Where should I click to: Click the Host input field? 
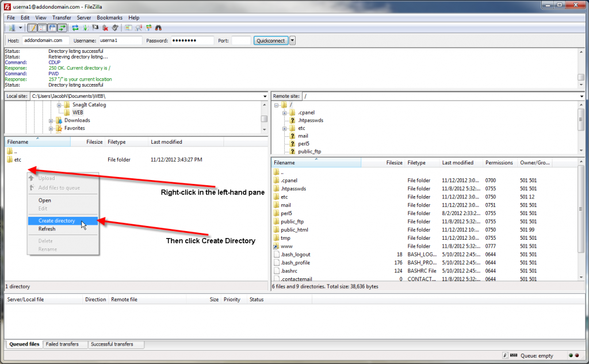[46, 41]
